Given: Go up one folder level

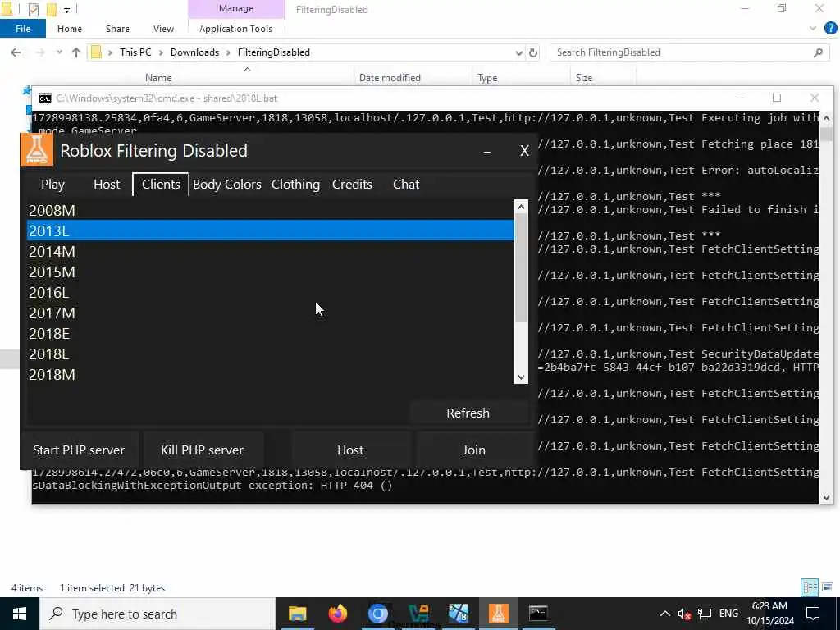Looking at the screenshot, I should [x=76, y=52].
